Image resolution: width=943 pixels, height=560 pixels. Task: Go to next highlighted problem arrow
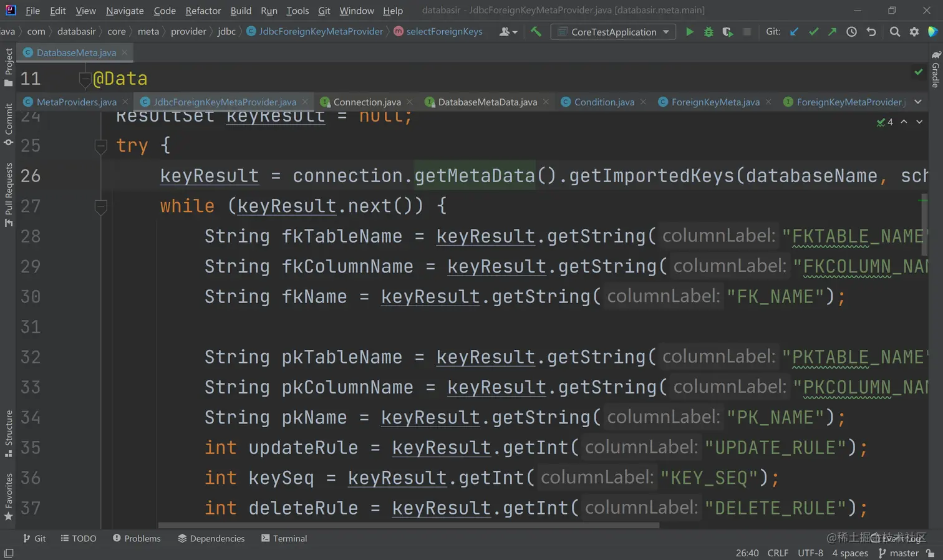tap(919, 122)
